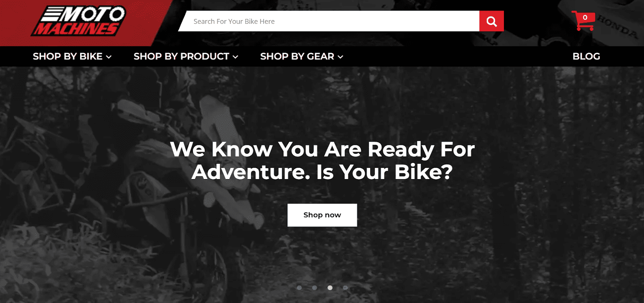Click the Moto Machines logo

pos(79,21)
